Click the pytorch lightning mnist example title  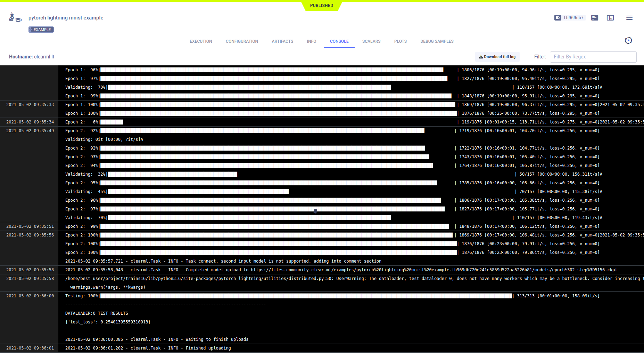click(x=66, y=18)
